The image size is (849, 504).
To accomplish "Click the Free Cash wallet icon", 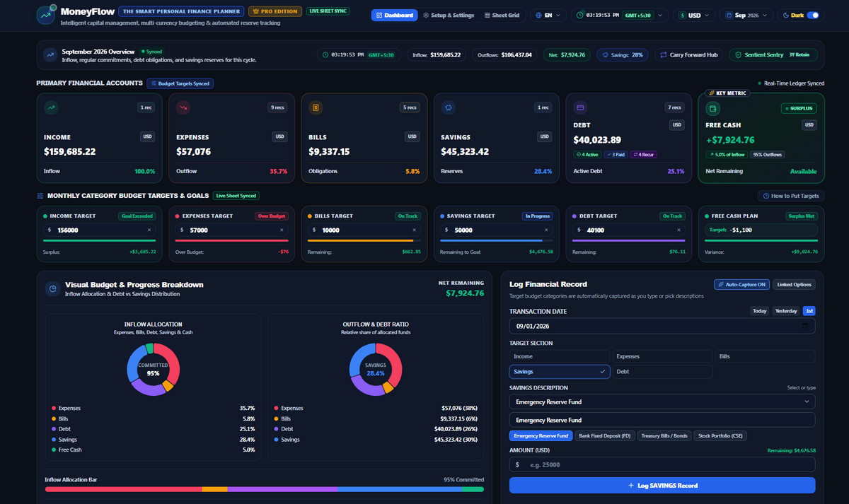I will (713, 109).
